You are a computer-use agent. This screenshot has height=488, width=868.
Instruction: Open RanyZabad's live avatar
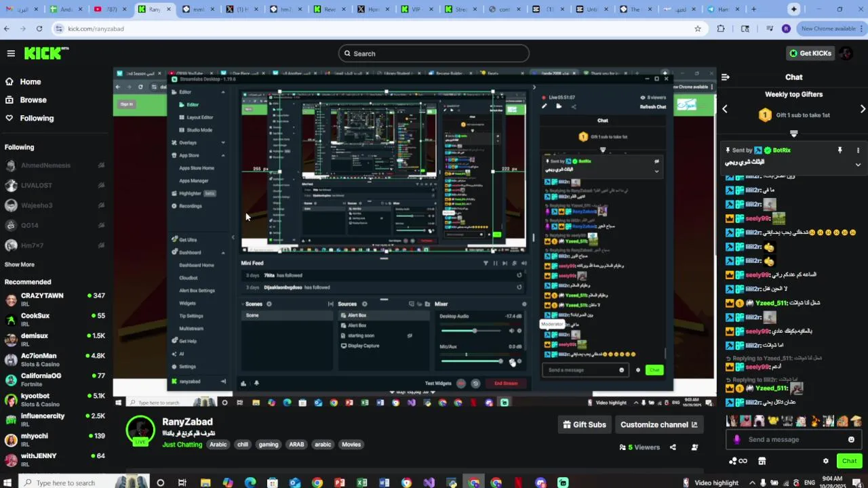(140, 430)
